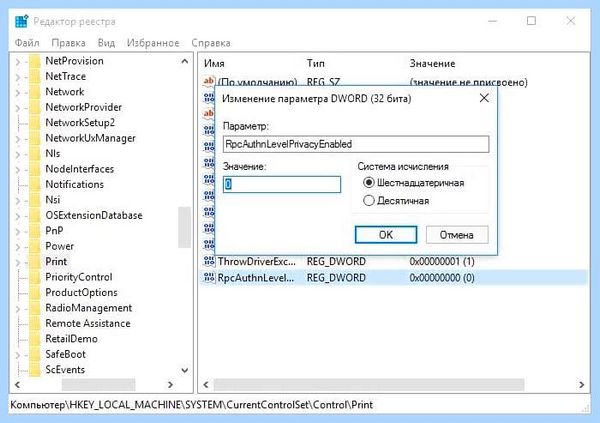Open the Вид menu
Viewport: 600px width, 423px height.
pyautogui.click(x=106, y=43)
